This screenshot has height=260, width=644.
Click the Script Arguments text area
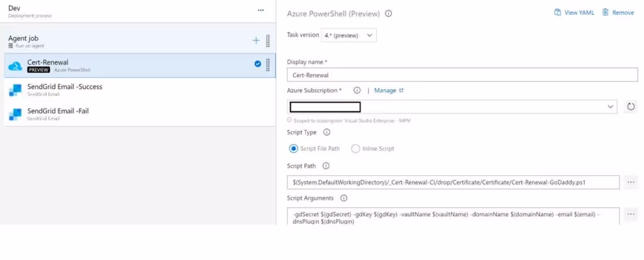[453, 216]
